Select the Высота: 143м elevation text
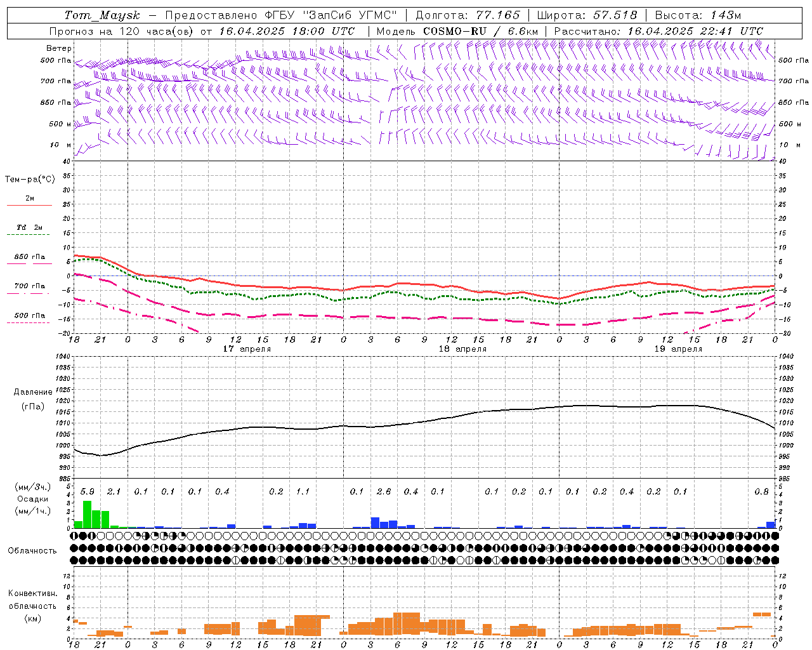 698,15
